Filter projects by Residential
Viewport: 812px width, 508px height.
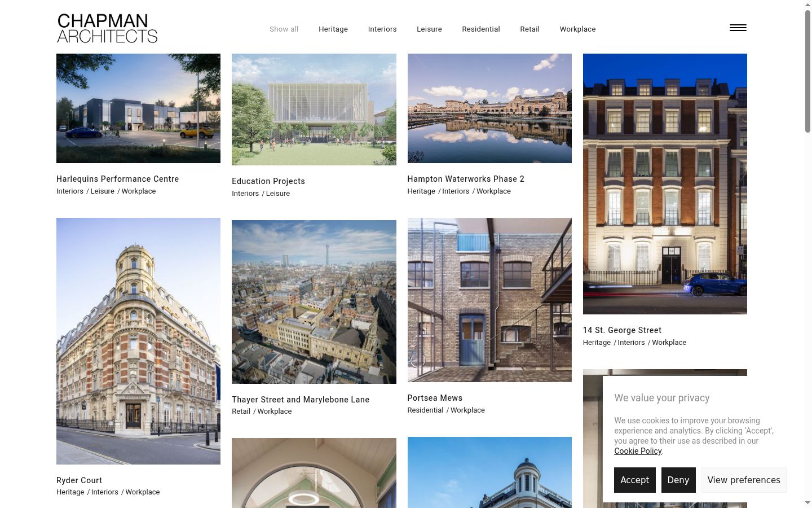(x=481, y=29)
